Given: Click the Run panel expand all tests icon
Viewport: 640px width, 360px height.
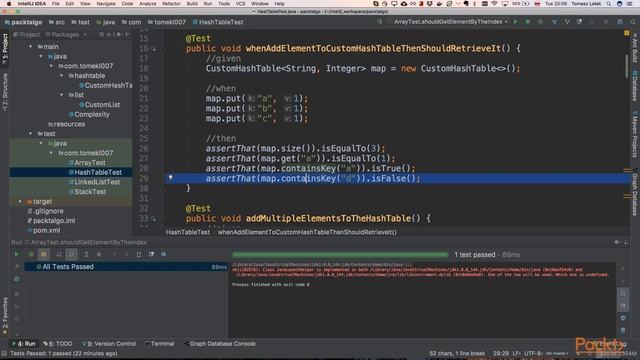Looking at the screenshot, I should [86, 254].
